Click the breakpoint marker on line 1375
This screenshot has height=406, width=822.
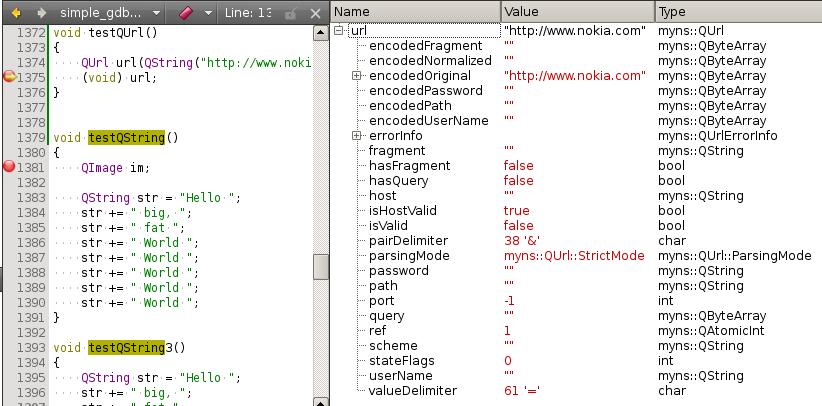[10, 77]
